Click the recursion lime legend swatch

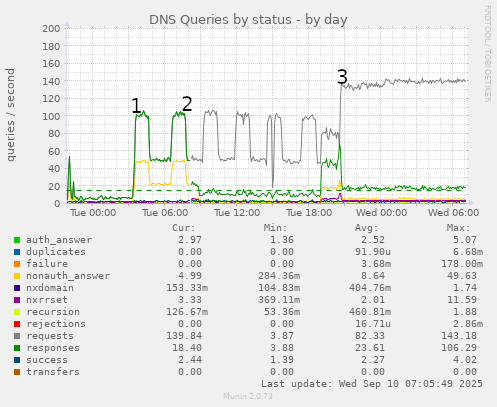17,312
